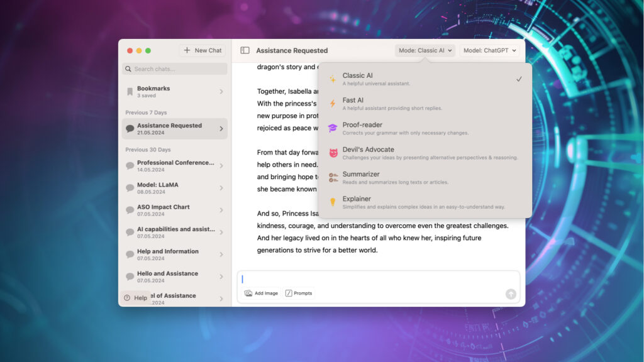The image size is (644, 362).
Task: Start a New Chat
Action: coord(203,50)
